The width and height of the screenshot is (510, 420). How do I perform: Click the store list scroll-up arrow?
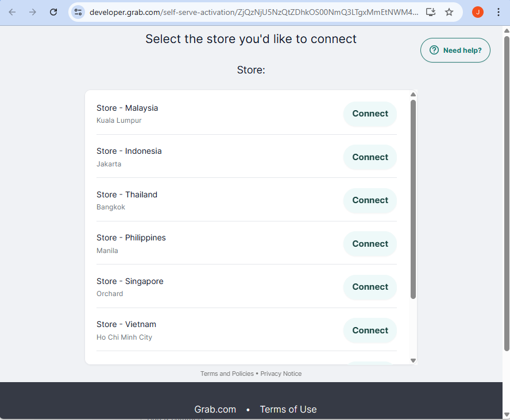pyautogui.click(x=413, y=95)
